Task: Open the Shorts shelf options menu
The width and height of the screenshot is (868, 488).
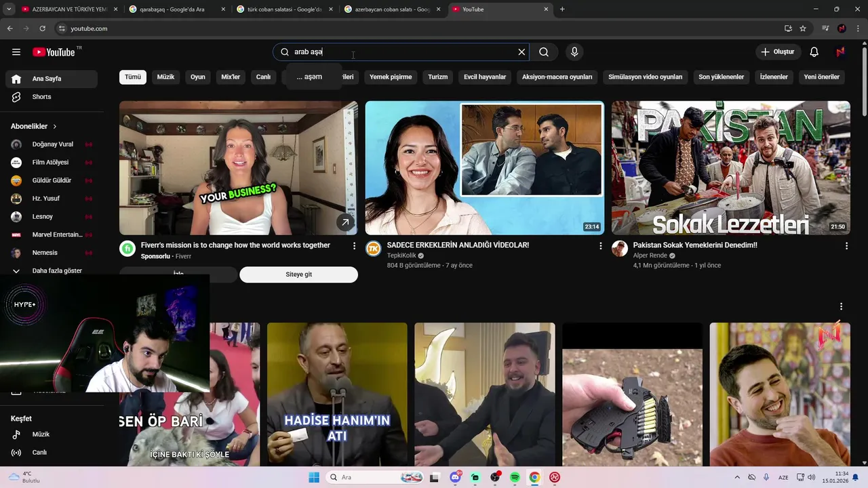Action: point(841,306)
